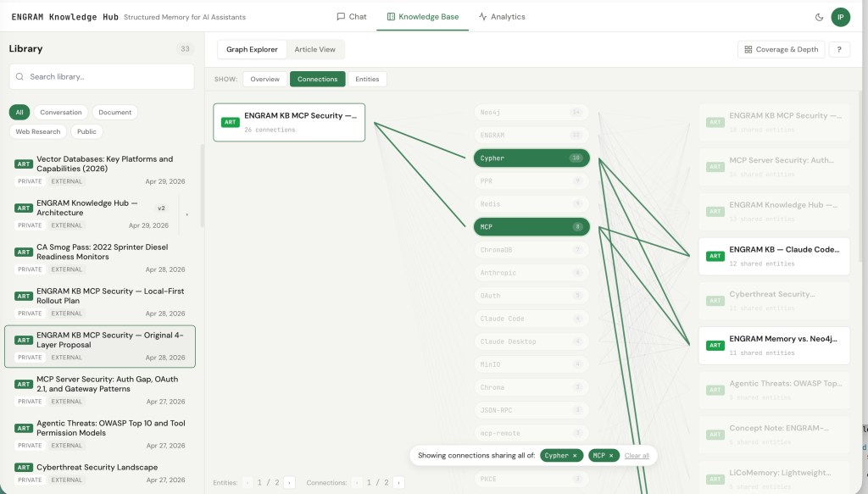Switch to Article View

click(315, 49)
